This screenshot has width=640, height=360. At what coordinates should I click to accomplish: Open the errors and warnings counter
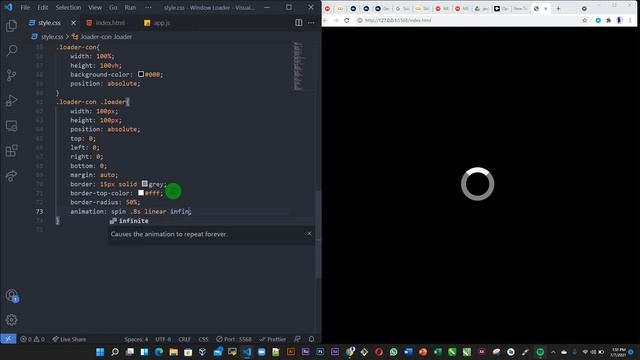pos(32,339)
